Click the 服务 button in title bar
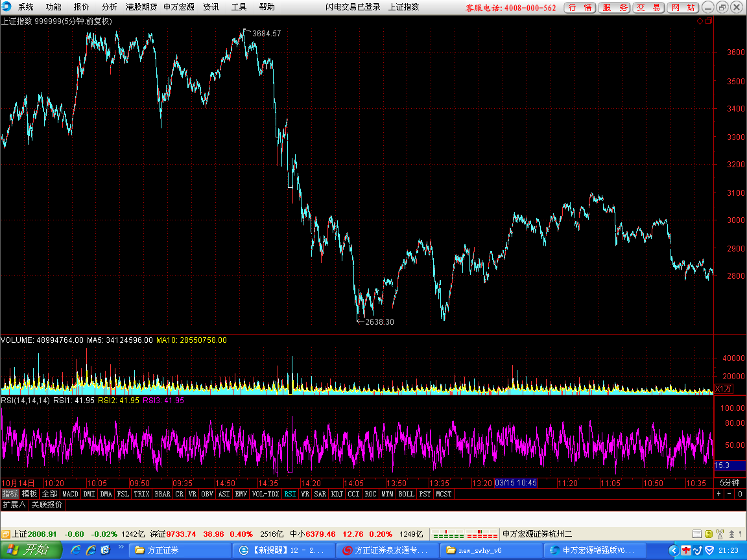The height and width of the screenshot is (560, 747). [x=615, y=7]
